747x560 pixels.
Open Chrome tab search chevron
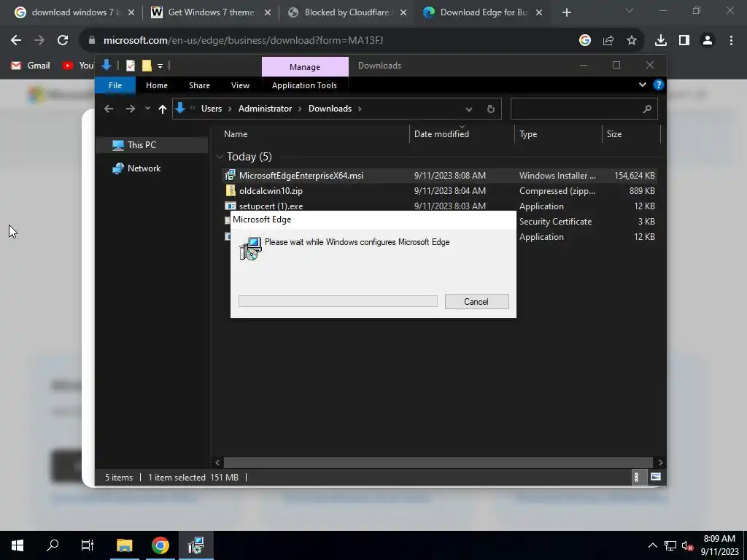click(x=630, y=10)
